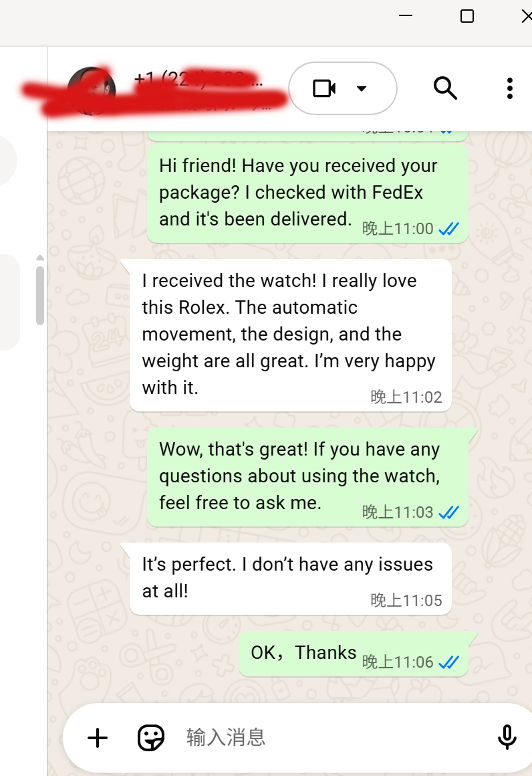532x776 pixels.
Task: Click the "OK, Thanks" message bubble
Action: (x=354, y=654)
